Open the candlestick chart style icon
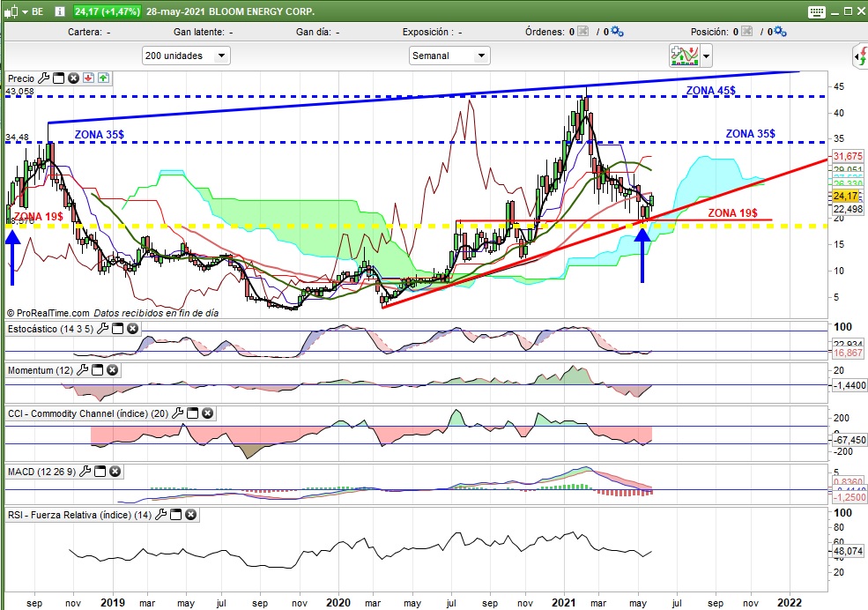The height and width of the screenshot is (610, 868). click(11, 11)
